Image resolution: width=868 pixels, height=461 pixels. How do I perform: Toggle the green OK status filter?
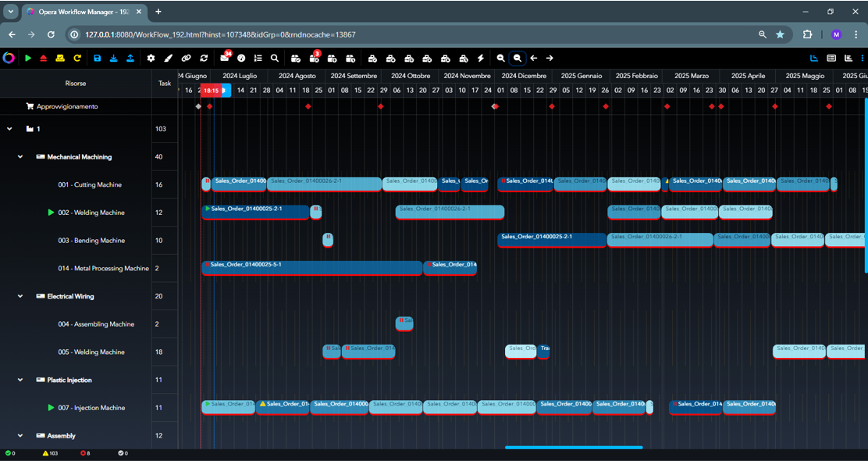tap(10, 453)
